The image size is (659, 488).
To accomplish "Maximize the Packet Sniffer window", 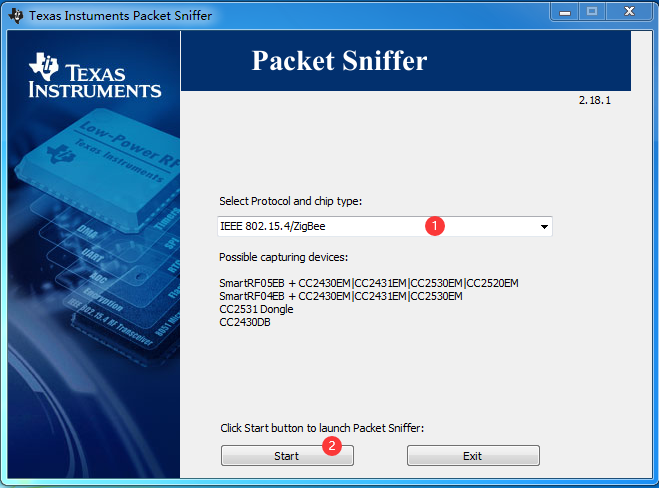I will click(592, 11).
